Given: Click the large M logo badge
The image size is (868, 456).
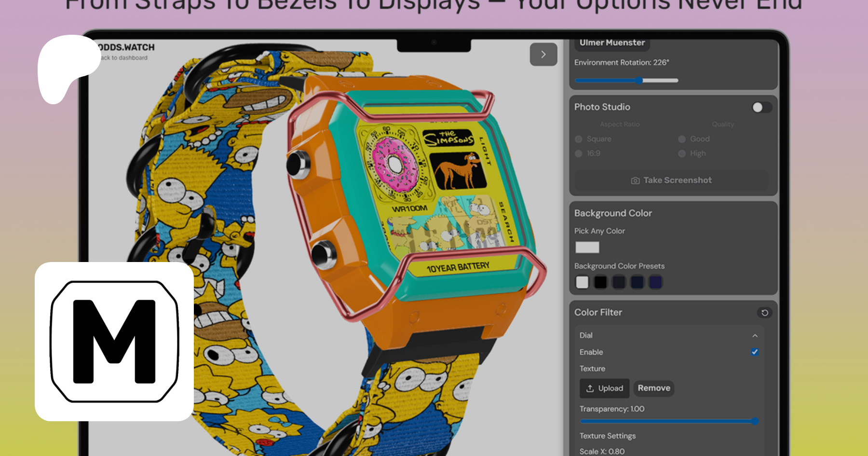Looking at the screenshot, I should (114, 342).
